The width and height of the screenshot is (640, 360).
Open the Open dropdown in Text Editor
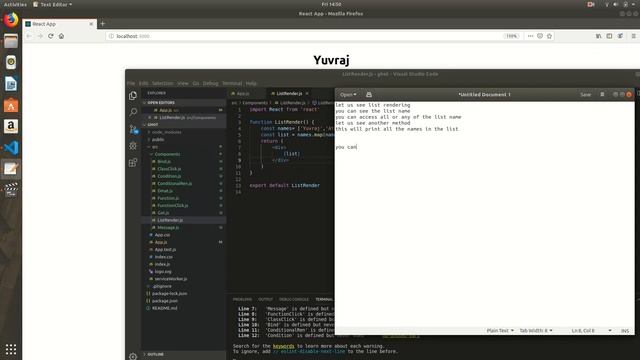tap(348, 94)
